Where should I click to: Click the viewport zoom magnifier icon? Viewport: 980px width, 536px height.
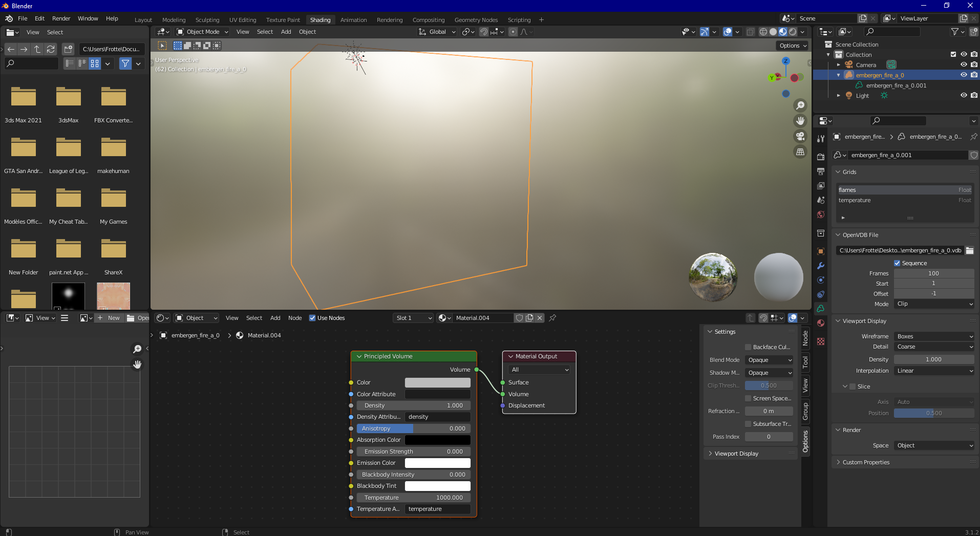(800, 105)
